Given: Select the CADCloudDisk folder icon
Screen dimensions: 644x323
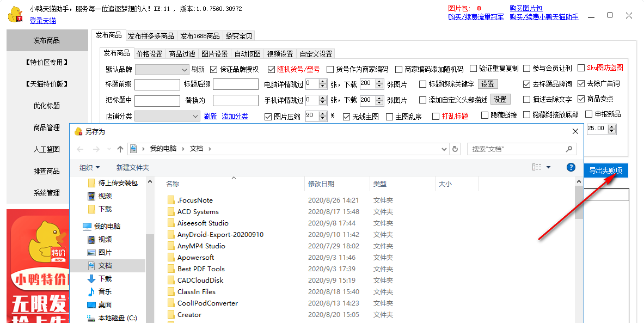Looking at the screenshot, I should (171, 281).
